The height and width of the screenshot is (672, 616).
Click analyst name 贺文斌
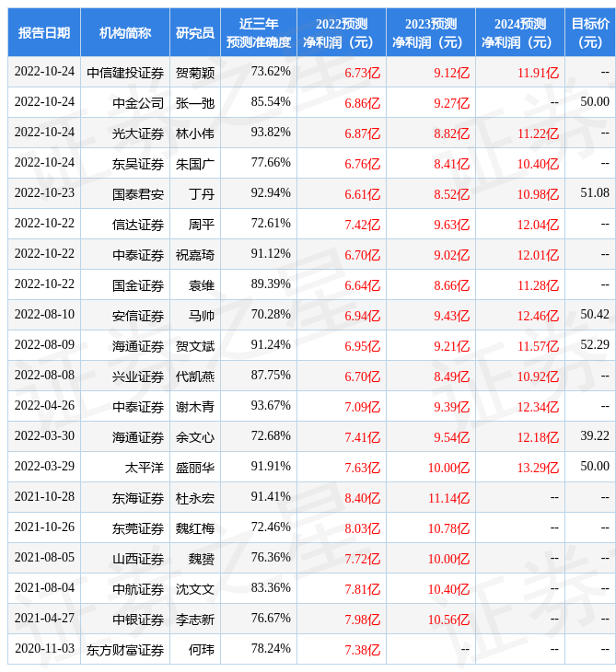[x=195, y=346]
